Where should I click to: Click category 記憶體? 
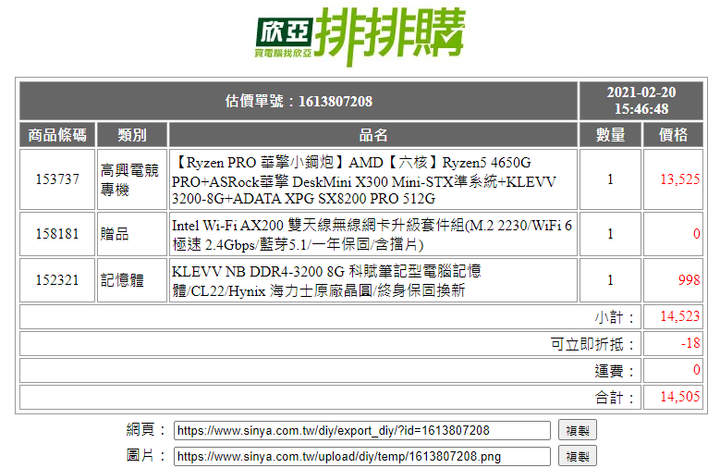[122, 280]
